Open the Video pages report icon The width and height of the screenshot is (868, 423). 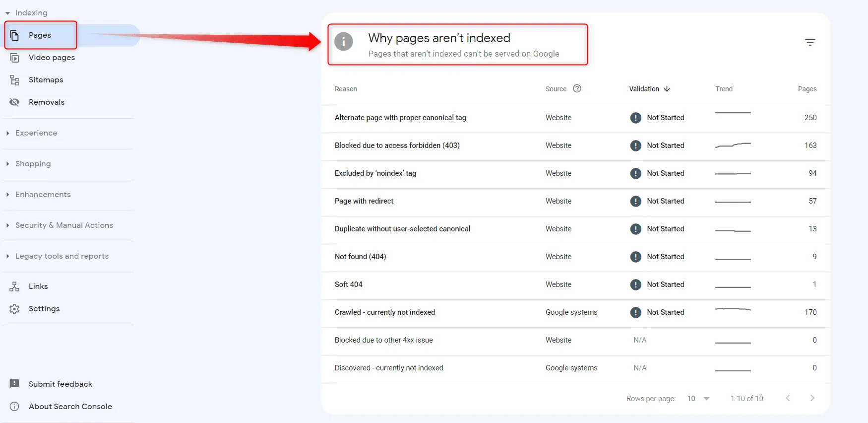[15, 58]
